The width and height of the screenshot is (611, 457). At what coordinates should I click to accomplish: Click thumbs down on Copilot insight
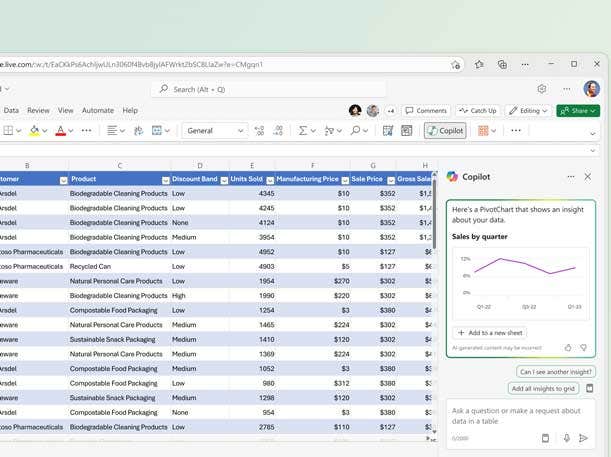(x=584, y=348)
